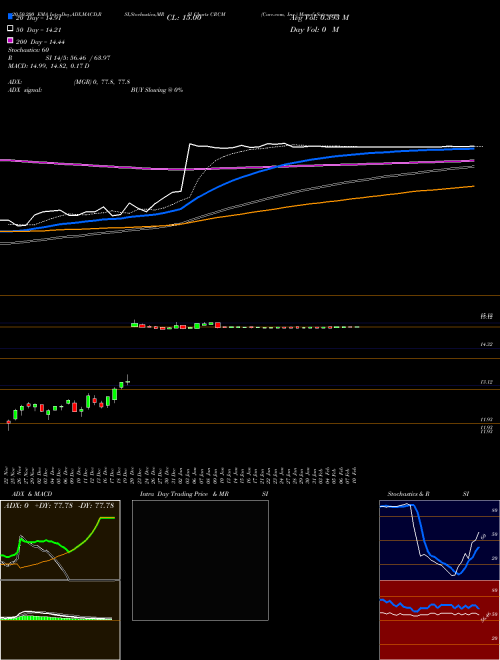
Task: Click the 13.12 price axis label
Action: [486, 382]
